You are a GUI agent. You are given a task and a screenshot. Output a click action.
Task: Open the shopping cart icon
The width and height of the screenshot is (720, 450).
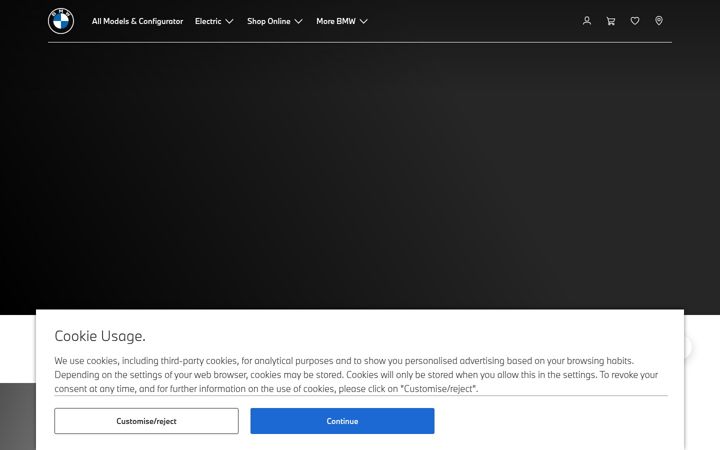pyautogui.click(x=611, y=21)
